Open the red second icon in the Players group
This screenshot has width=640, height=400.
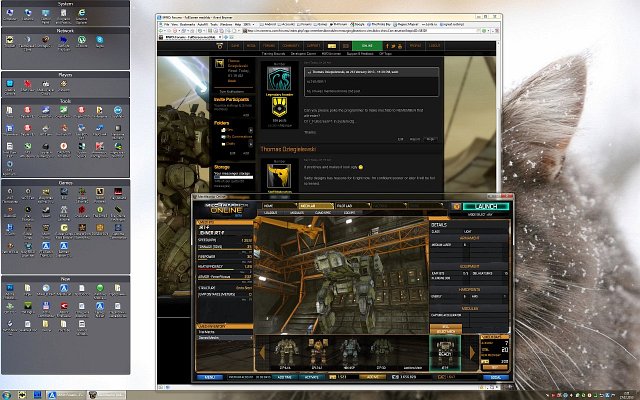[x=27, y=84]
